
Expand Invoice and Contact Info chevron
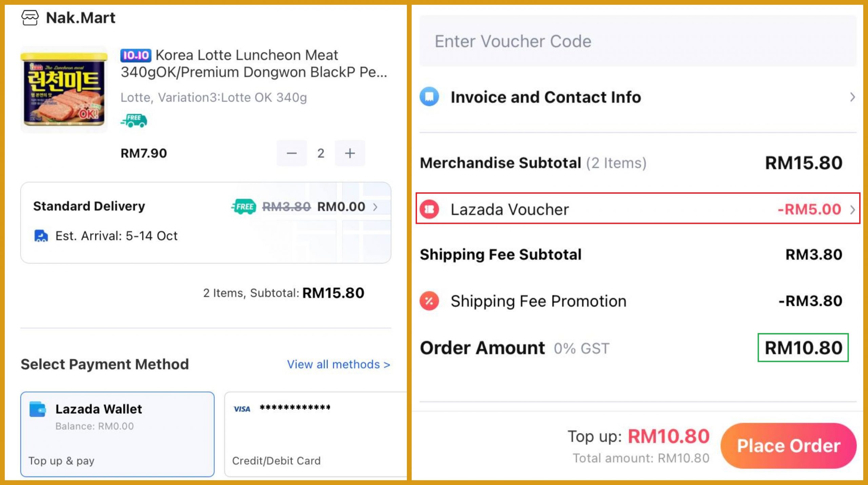tap(852, 97)
